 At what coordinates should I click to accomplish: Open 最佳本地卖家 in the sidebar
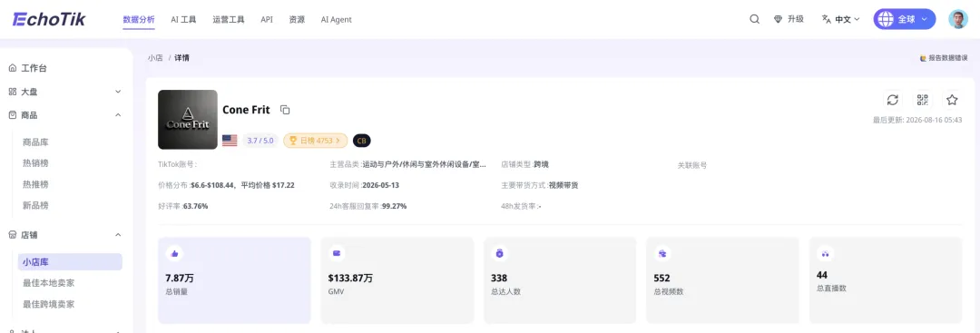click(49, 283)
